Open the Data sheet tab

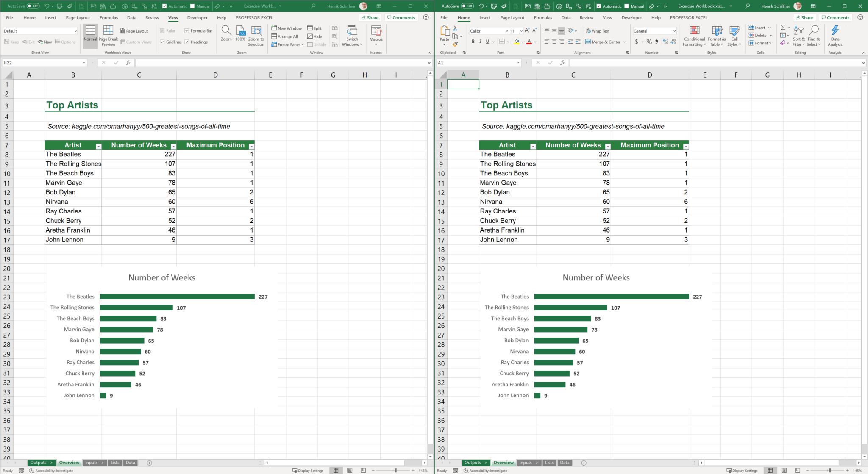pos(130,463)
